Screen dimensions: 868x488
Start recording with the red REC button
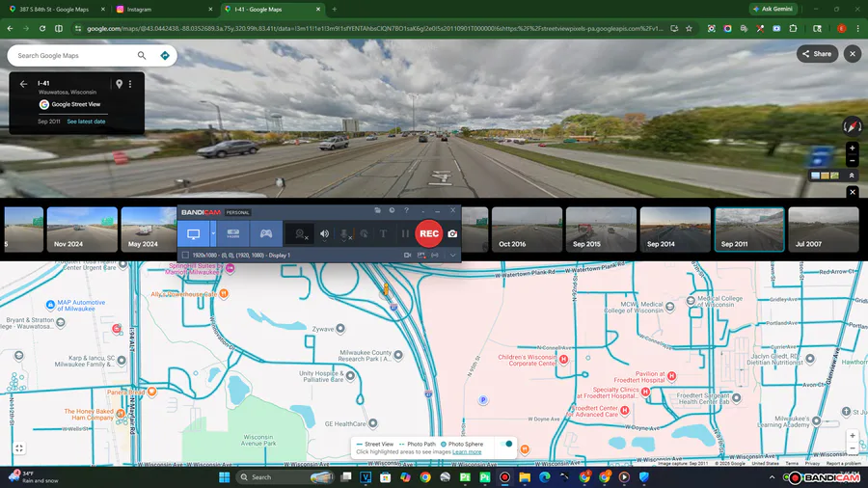[x=428, y=233]
